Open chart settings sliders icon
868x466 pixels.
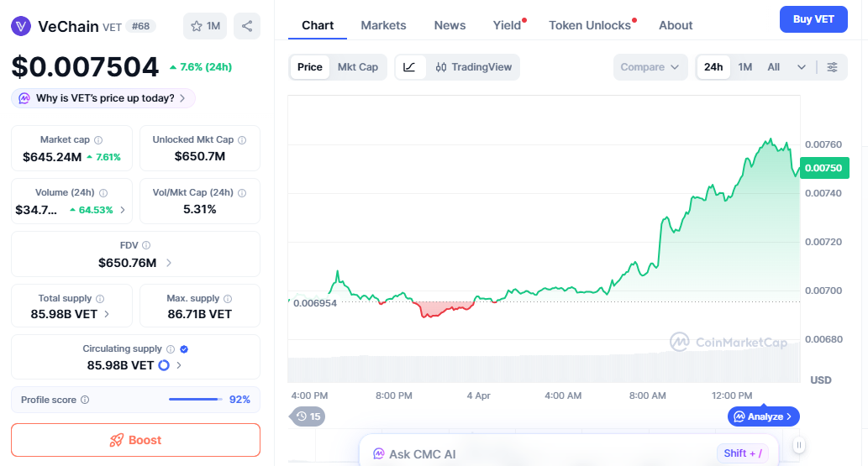click(x=832, y=67)
